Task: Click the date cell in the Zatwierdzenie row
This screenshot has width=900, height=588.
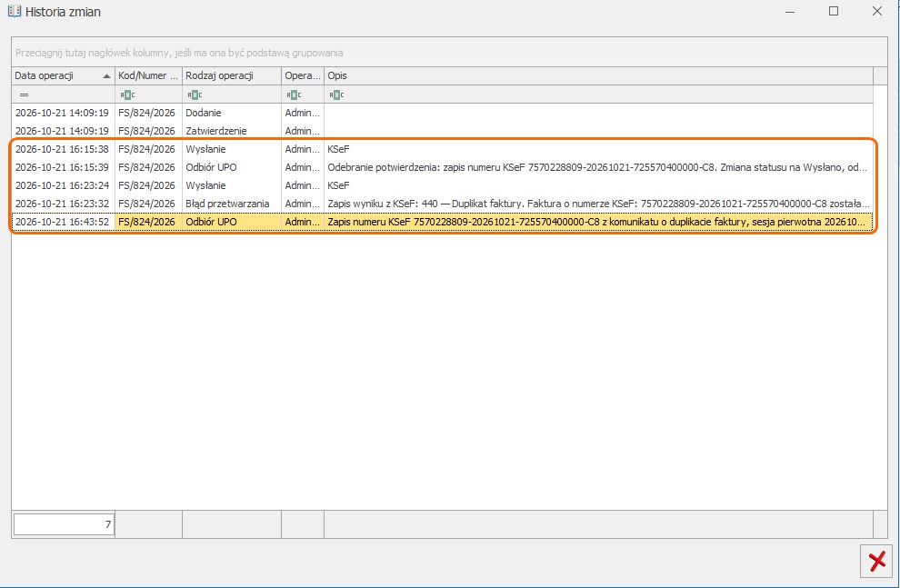Action: click(63, 131)
